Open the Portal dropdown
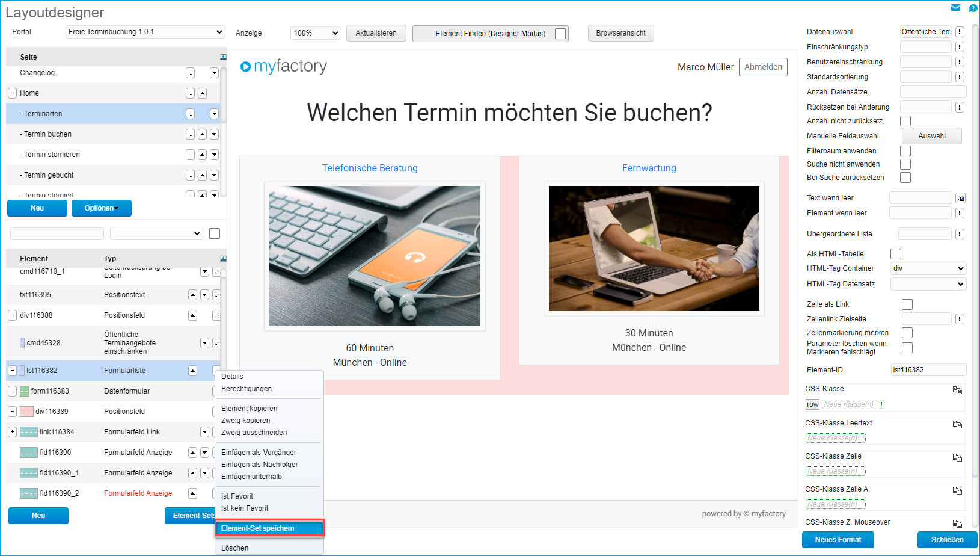The height and width of the screenshot is (556, 980). (145, 32)
